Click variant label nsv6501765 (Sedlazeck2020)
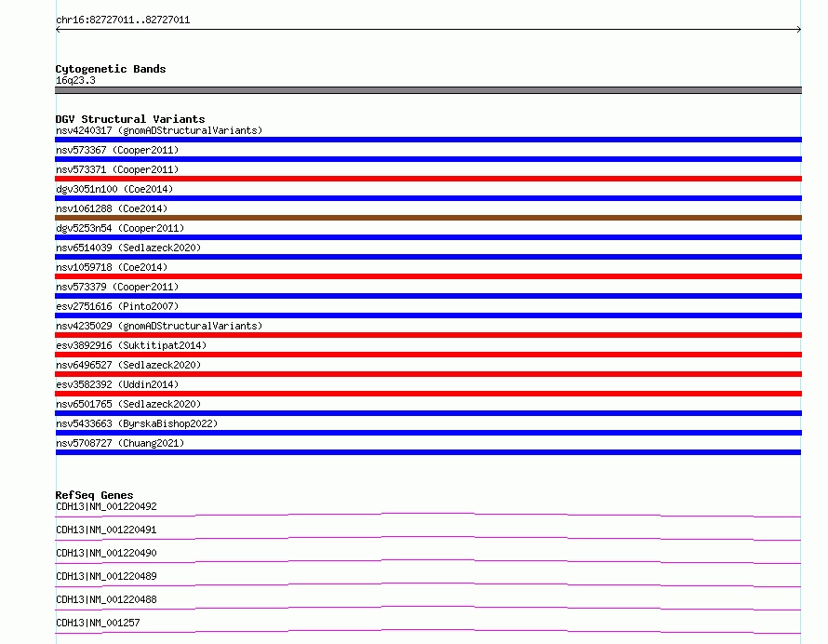 [128, 404]
